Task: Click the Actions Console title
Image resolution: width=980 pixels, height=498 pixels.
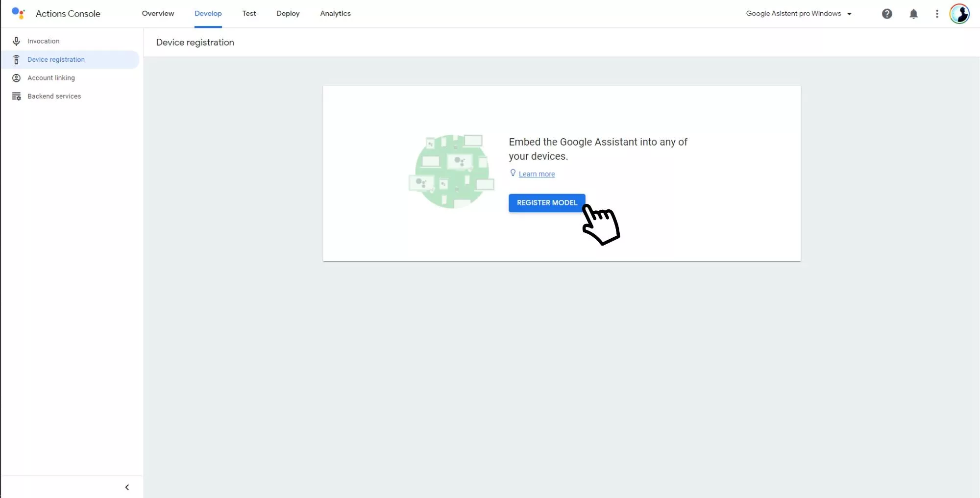Action: 68,14
